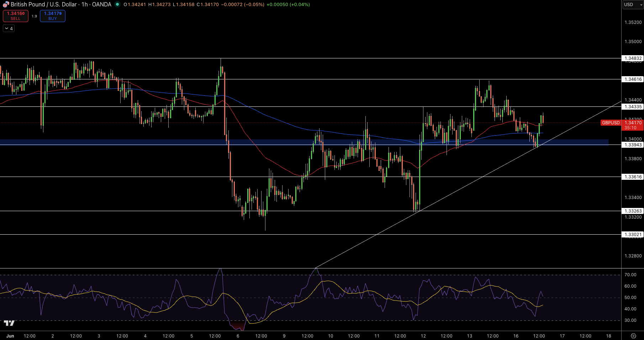Click day 6 on the time axis
644x340 pixels.
(238, 336)
